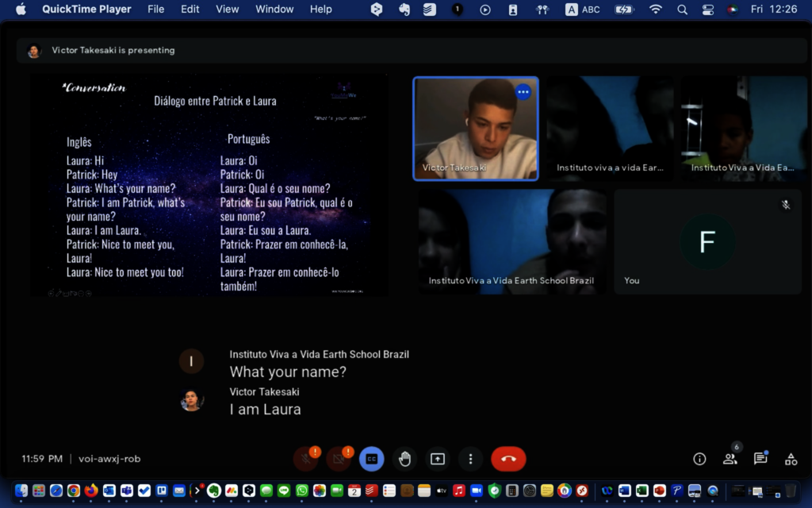
Task: Click the 11:59 PM meeting time
Action: pyautogui.click(x=42, y=459)
